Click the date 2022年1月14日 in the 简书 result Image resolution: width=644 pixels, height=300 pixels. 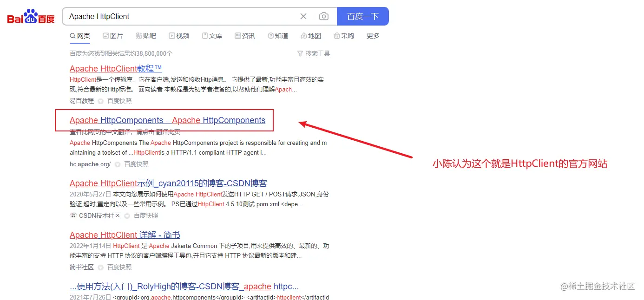[91, 246]
